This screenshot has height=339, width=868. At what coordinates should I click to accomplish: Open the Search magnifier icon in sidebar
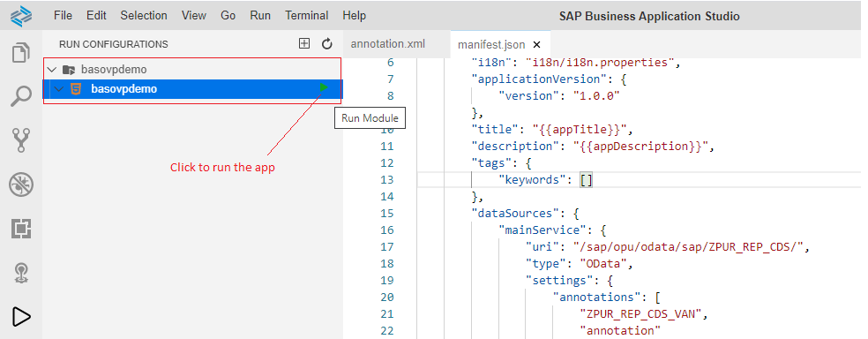point(21,96)
